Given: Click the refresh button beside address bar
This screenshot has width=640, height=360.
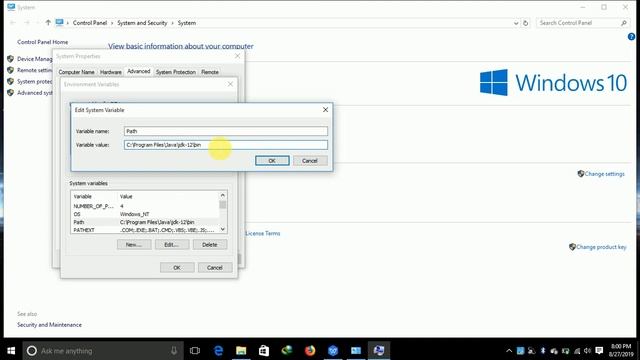Looking at the screenshot, I should click(526, 23).
